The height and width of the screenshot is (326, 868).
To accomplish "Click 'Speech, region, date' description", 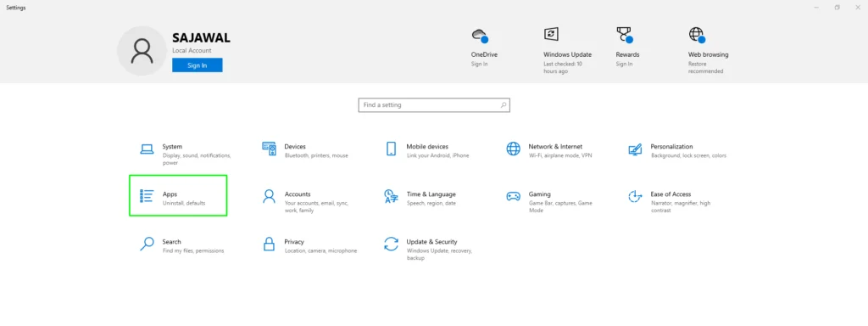I will (x=431, y=204).
